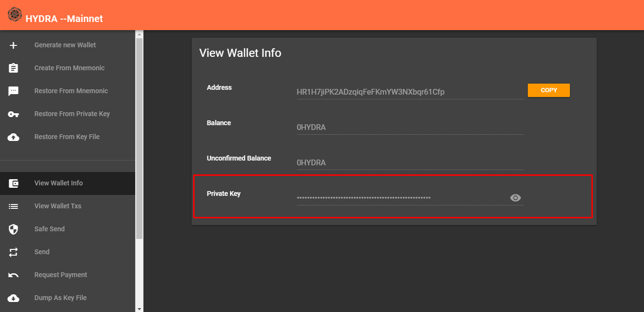The height and width of the screenshot is (312, 644).
Task: Click the cloud upload icon beside Restore From Key File
Action: (13, 137)
